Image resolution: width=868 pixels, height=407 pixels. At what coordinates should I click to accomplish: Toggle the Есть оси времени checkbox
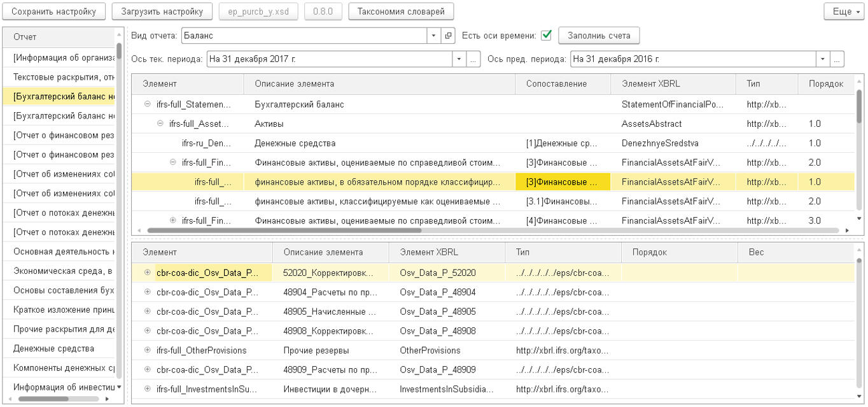(x=546, y=36)
